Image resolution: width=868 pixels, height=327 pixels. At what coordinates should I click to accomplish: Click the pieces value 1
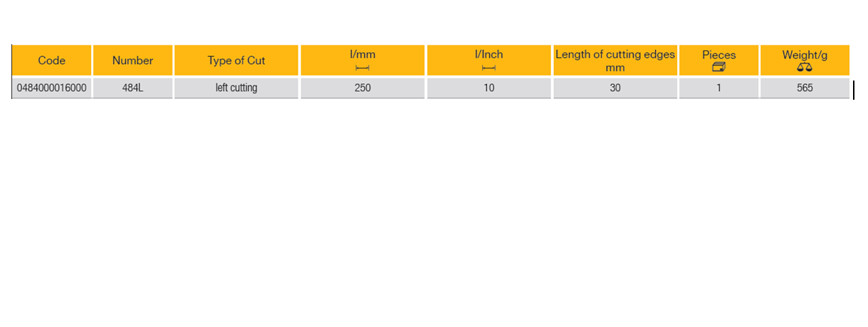(x=718, y=88)
